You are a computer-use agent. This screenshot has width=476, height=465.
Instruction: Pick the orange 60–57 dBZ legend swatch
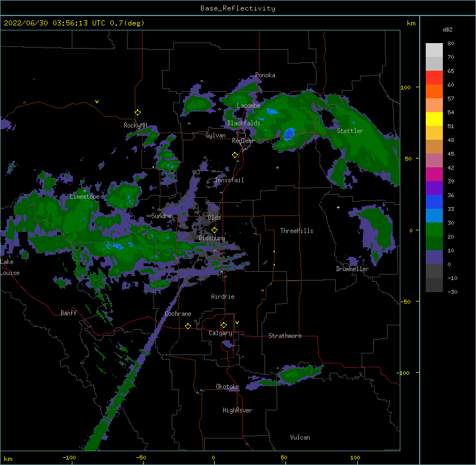[434, 91]
